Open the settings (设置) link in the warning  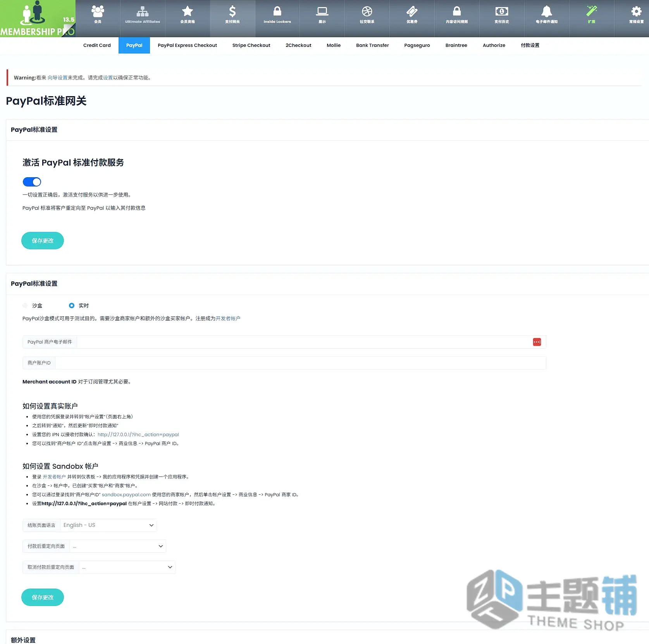click(x=108, y=78)
